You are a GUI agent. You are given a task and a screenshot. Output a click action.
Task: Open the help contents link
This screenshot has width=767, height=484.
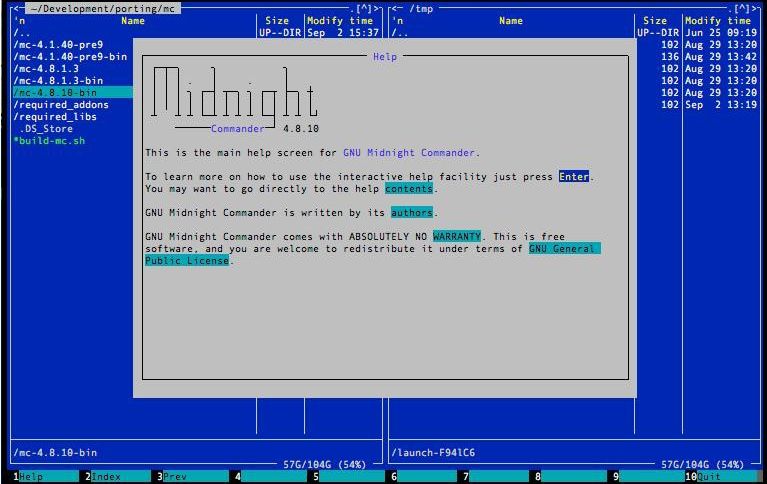(409, 188)
